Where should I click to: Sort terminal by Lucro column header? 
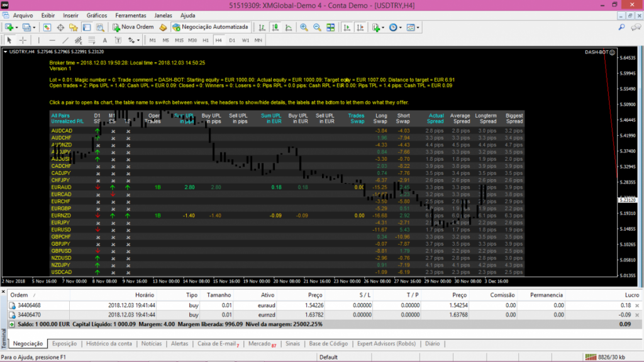[x=632, y=295]
